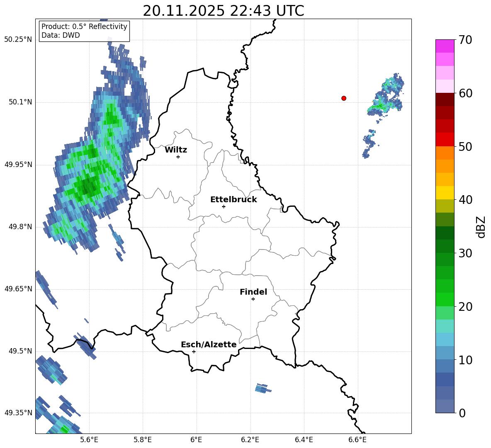Click latitude label 50.25°N
The image size is (491, 448).
pos(18,40)
